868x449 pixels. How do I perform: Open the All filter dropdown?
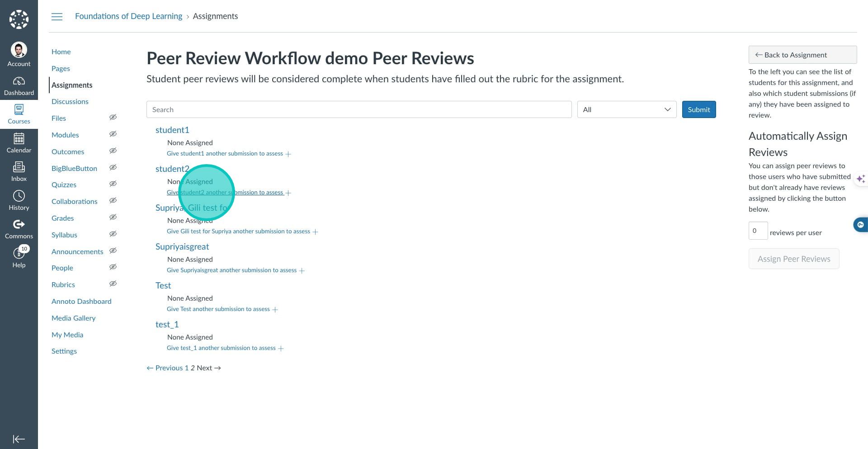point(627,109)
